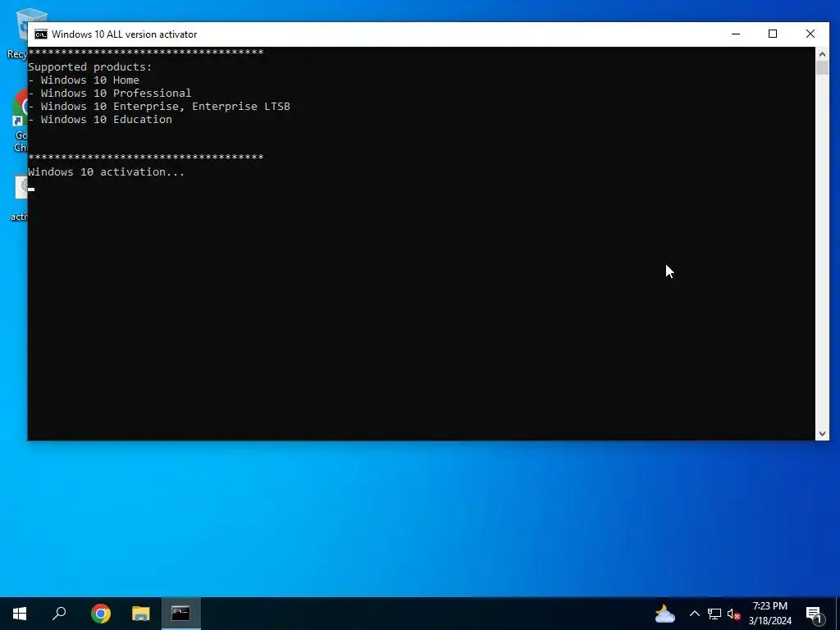Screen dimensions: 840x630
Task: Maximize the activator console window
Action: (x=773, y=34)
